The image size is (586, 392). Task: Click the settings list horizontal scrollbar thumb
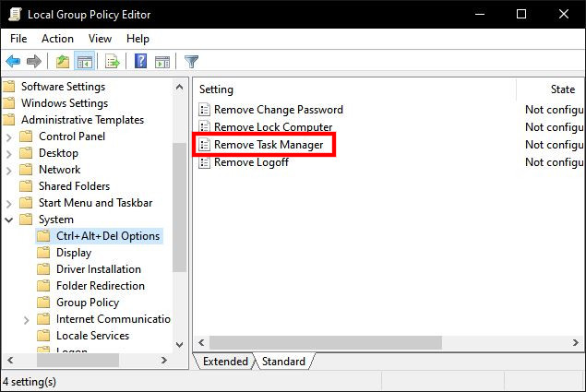coord(326,342)
